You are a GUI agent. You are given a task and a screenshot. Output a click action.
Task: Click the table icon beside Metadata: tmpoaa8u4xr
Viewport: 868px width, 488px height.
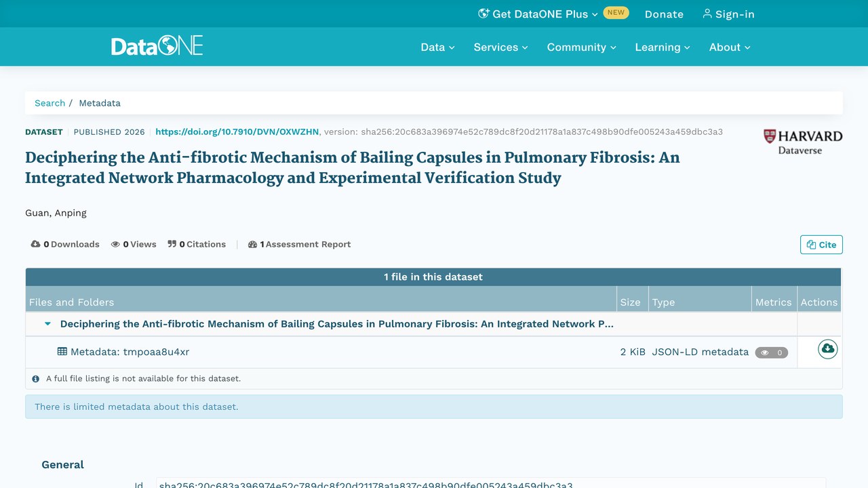62,352
